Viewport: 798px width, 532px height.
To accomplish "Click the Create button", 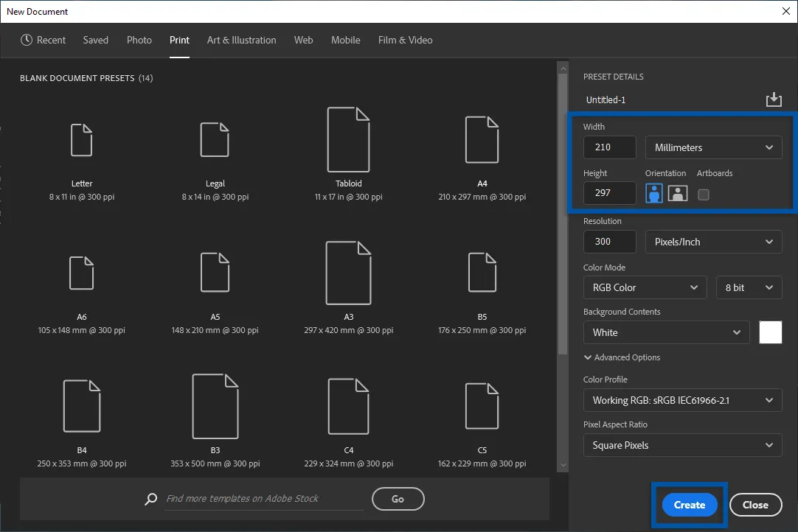I will (689, 505).
